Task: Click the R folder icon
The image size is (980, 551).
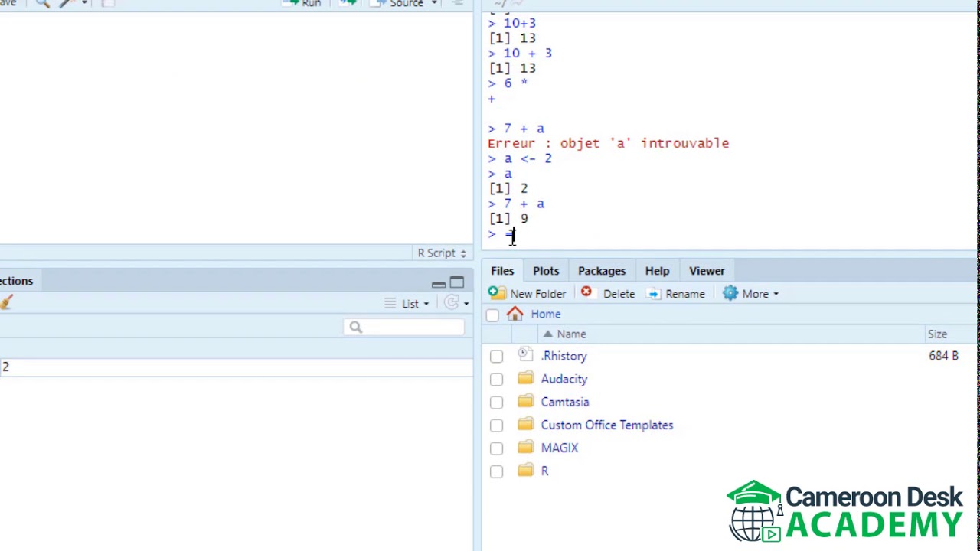Action: 525,470
